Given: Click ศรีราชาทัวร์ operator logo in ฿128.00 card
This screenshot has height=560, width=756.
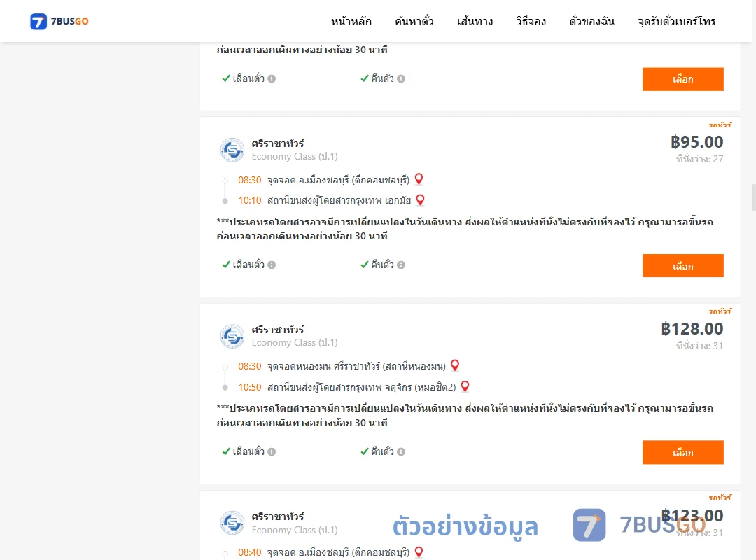Looking at the screenshot, I should (x=232, y=336).
